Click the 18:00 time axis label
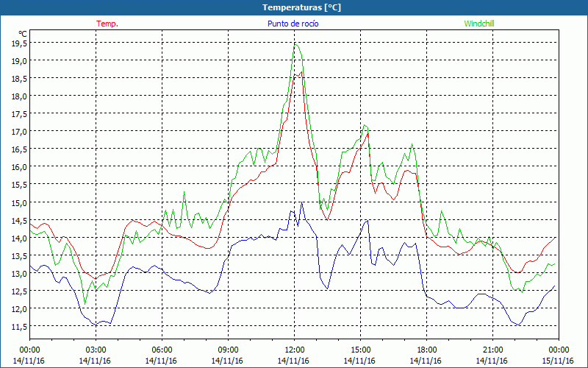Screen dimensions: 588x368 427,350
